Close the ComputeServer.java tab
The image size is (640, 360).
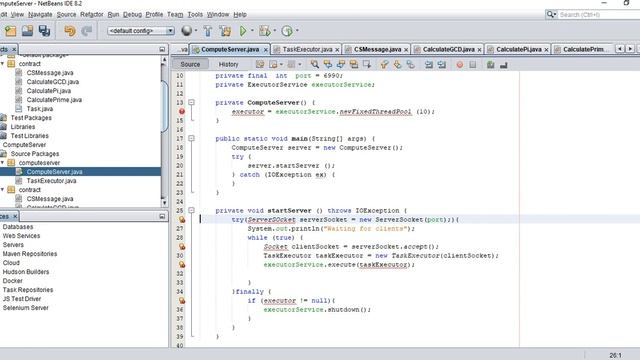pyautogui.click(x=266, y=50)
